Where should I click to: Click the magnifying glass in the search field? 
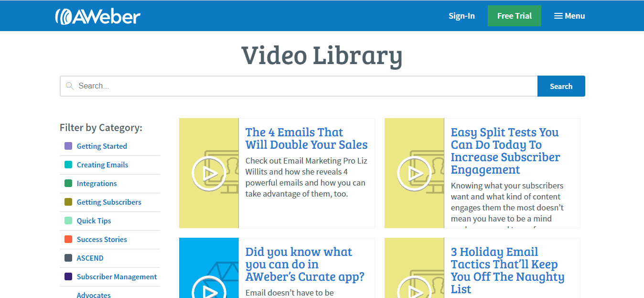tap(70, 86)
